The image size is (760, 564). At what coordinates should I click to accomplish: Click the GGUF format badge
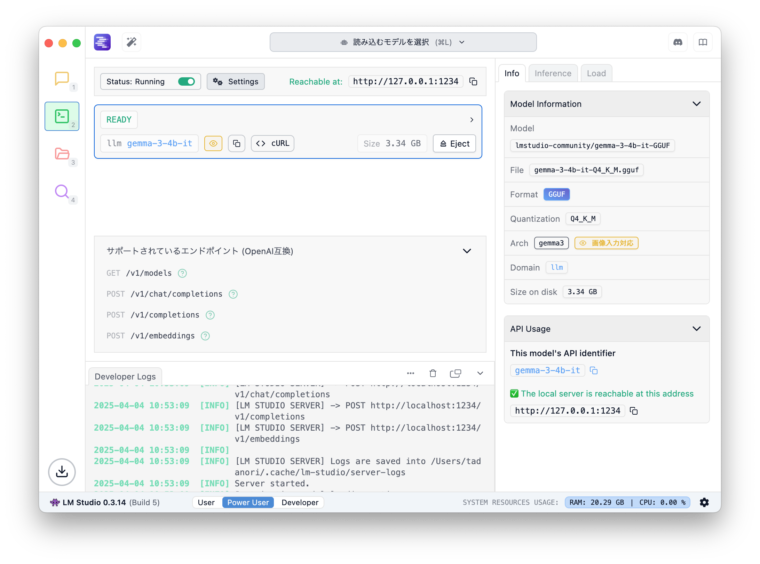click(556, 194)
